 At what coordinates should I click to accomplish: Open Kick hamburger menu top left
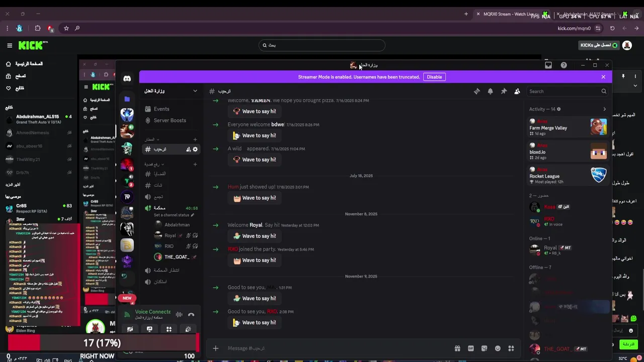click(10, 45)
